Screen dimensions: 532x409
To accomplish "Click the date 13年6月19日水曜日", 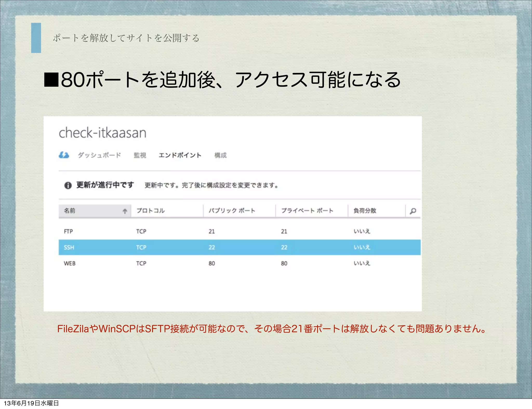I will (31, 403).
